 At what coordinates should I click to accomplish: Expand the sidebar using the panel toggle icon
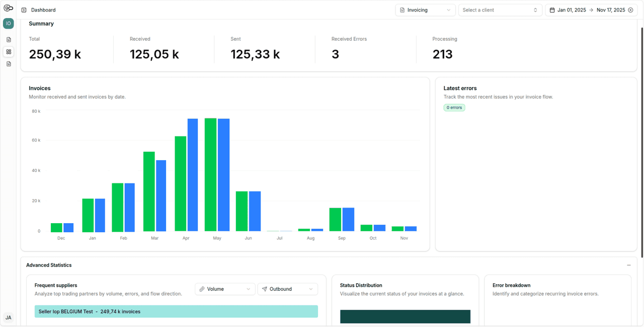pos(24,10)
